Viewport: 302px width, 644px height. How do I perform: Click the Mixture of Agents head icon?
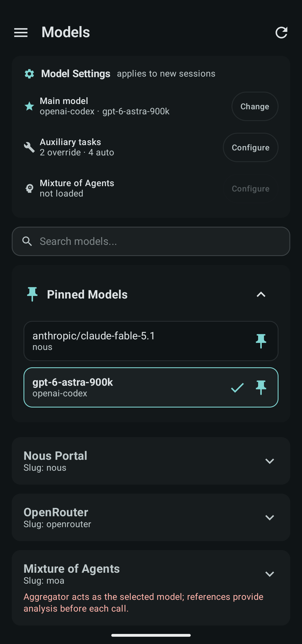(x=29, y=188)
